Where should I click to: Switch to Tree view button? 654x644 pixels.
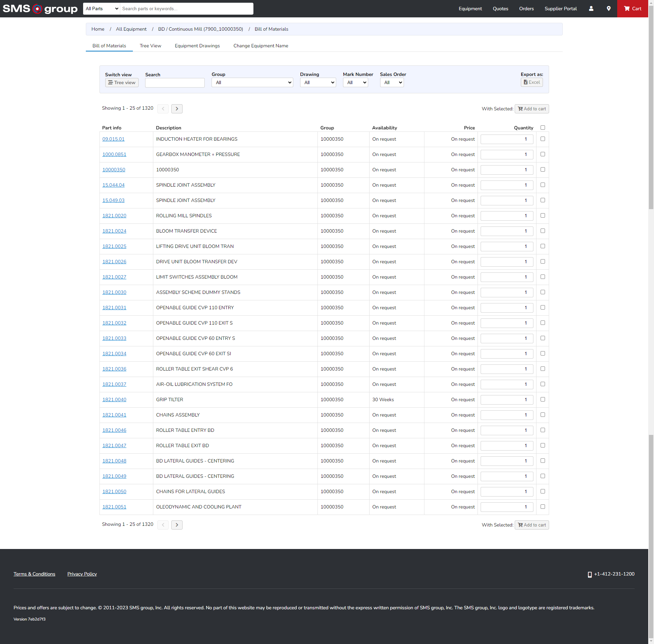(122, 82)
